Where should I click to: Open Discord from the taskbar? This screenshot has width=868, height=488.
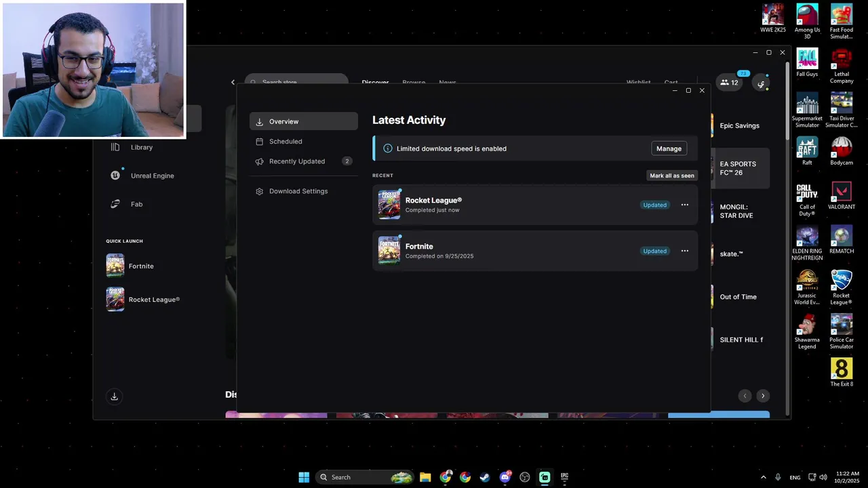click(x=505, y=477)
